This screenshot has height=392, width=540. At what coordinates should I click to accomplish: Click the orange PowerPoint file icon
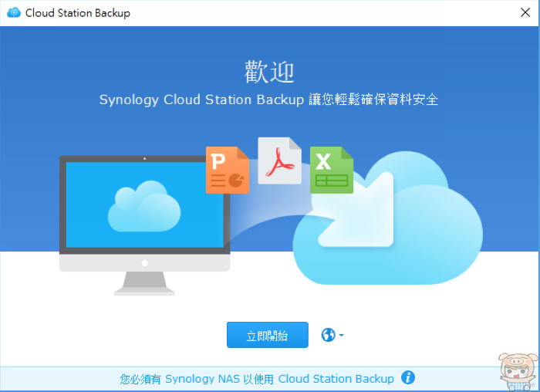pyautogui.click(x=228, y=170)
